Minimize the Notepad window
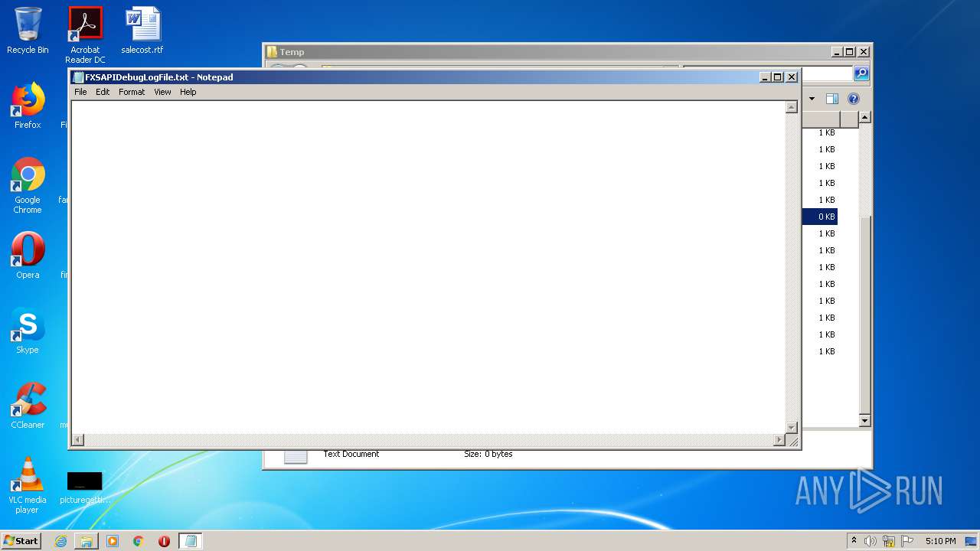Viewport: 980px width, 551px height. click(x=765, y=77)
